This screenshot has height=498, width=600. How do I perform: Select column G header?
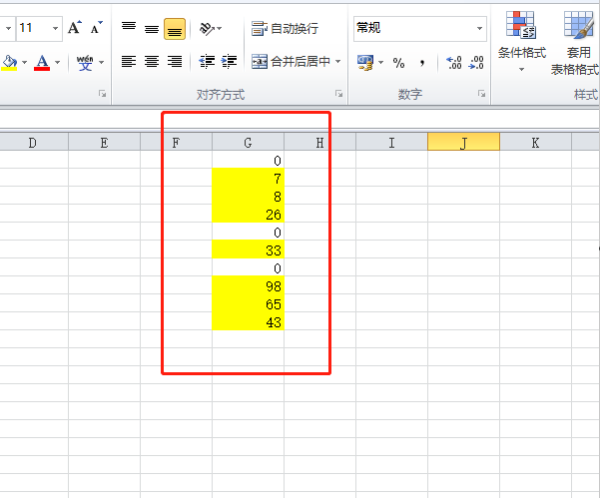[248, 143]
